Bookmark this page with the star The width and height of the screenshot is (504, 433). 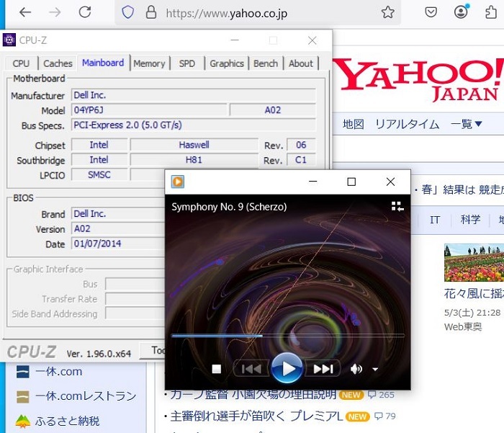coord(387,12)
